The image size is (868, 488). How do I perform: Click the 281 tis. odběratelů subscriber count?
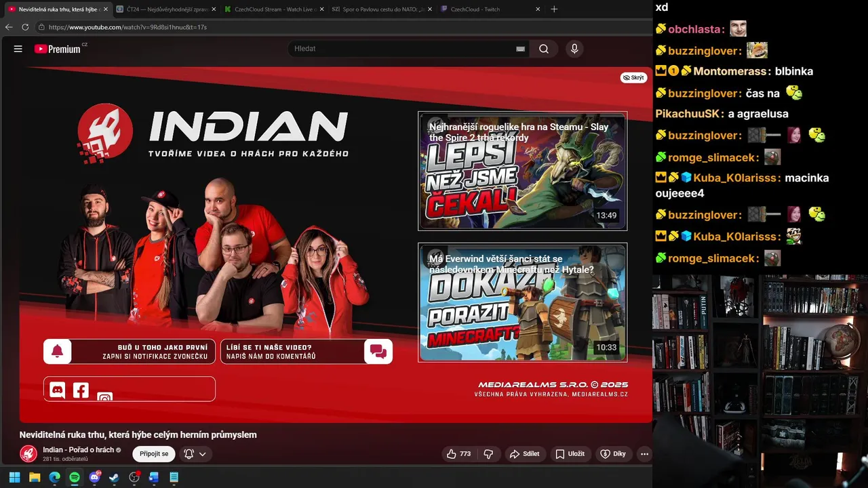[65, 460]
